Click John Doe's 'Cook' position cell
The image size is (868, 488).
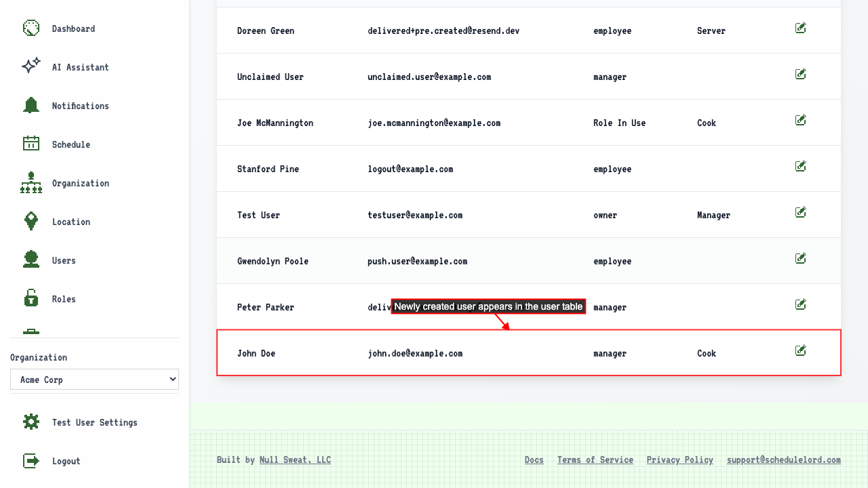coord(707,353)
